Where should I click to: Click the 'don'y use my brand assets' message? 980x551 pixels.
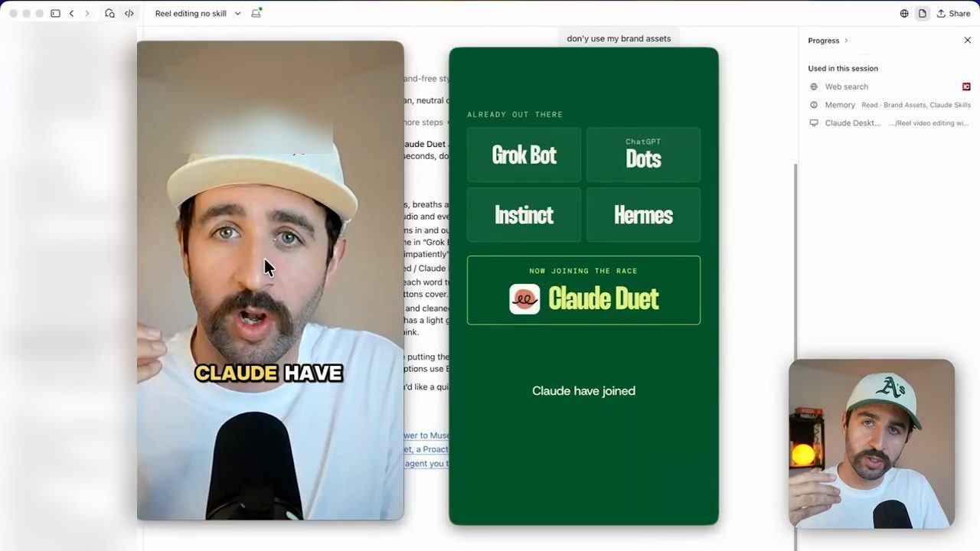[619, 38]
